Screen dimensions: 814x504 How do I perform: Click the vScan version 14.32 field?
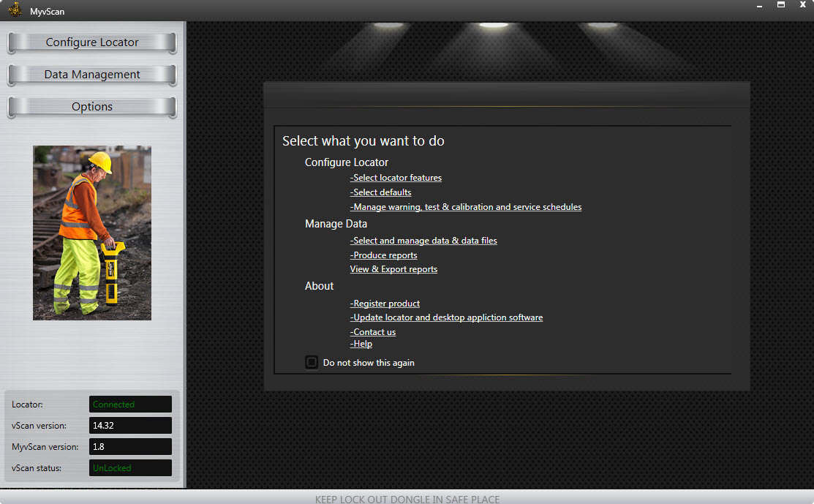(130, 426)
